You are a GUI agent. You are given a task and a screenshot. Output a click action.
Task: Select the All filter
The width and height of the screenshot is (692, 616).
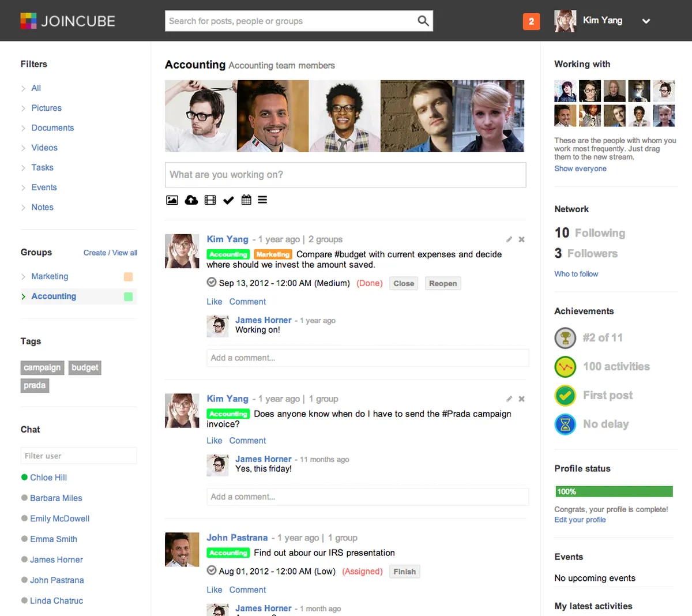pyautogui.click(x=36, y=88)
